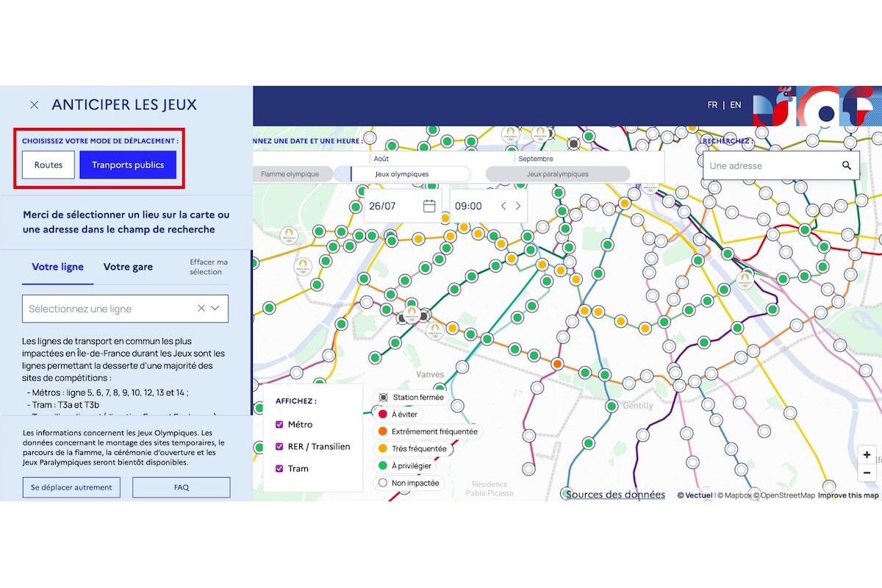Go to previous time with left arrow
Image resolution: width=882 pixels, height=588 pixels.
503,206
